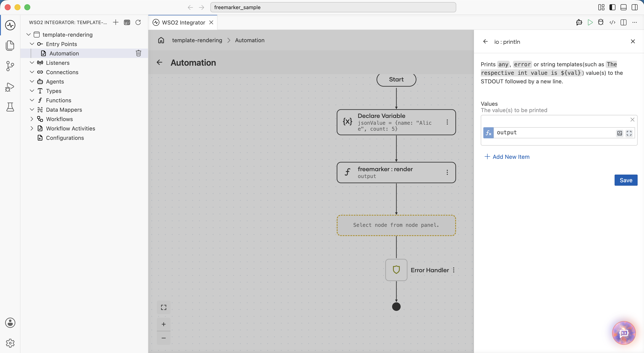Viewport: 644px width, 353px height.
Task: Click the Debug bug icon in the editor toolbar
Action: [x=601, y=22]
